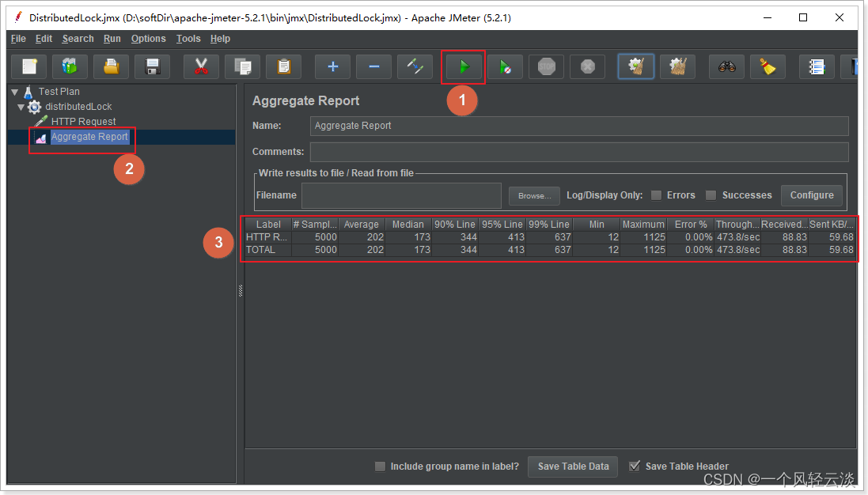Screen dimensions: 868x495
Task: Sort by 90% Line column header
Action: pyautogui.click(x=455, y=224)
